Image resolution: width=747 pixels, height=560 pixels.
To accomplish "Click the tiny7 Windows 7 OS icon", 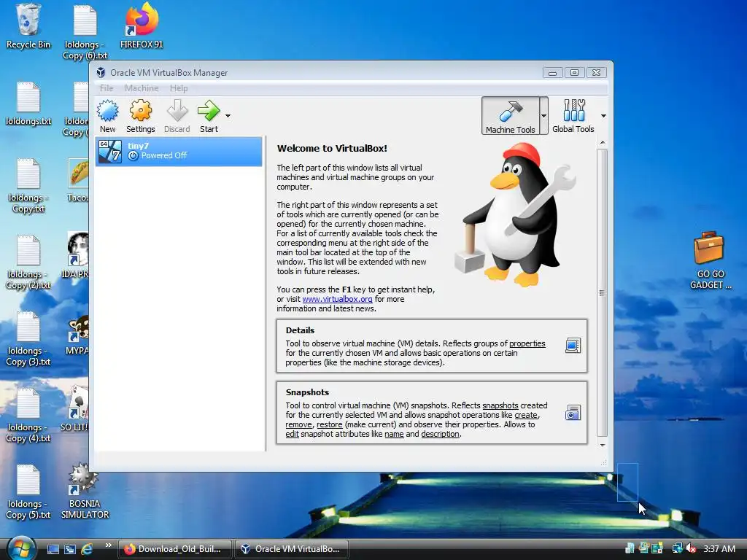I will tap(110, 152).
